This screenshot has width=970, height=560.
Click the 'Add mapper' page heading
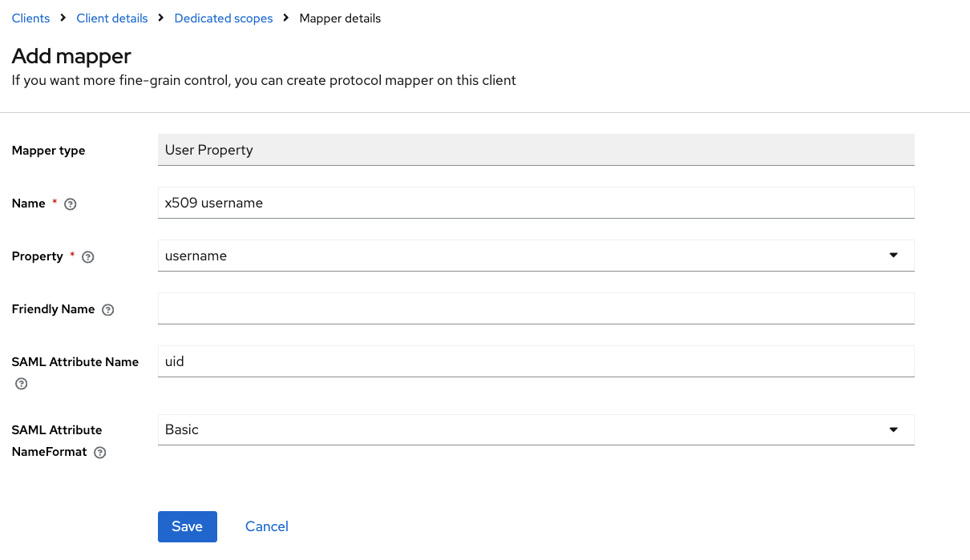(x=71, y=56)
